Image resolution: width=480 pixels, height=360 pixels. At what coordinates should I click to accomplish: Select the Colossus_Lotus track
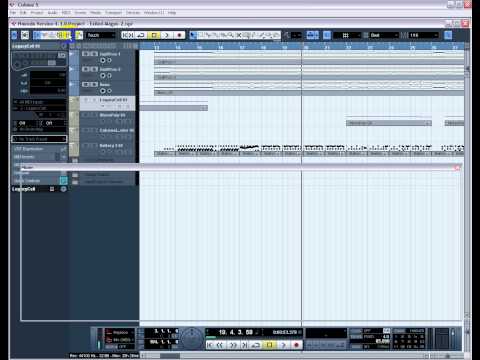[107, 134]
